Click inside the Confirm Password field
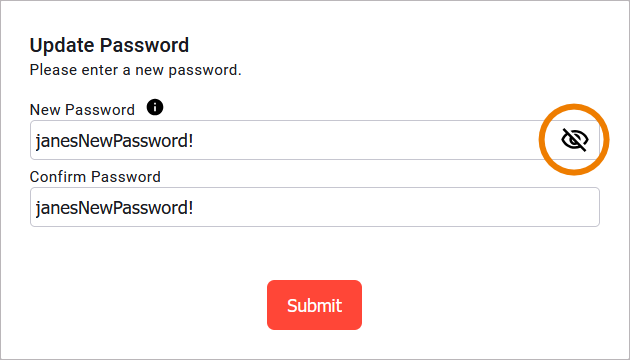The width and height of the screenshot is (630, 360). (315, 207)
